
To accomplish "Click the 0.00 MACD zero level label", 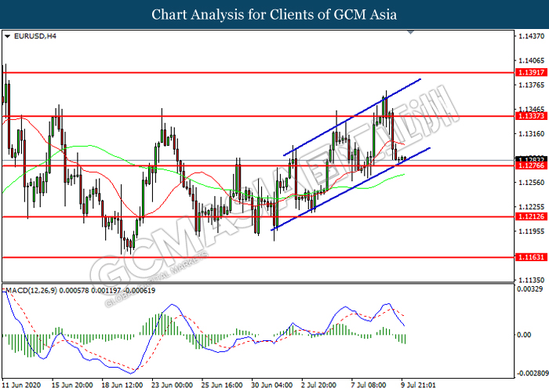I will [525, 336].
